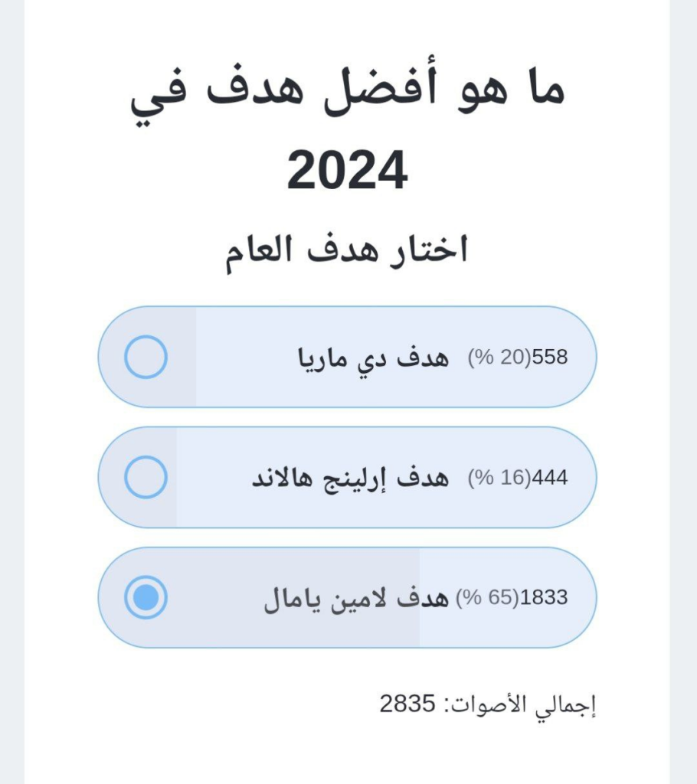Select the هدف إرلينج هالاند radio button
Image resolution: width=697 pixels, height=784 pixels.
pos(146,477)
